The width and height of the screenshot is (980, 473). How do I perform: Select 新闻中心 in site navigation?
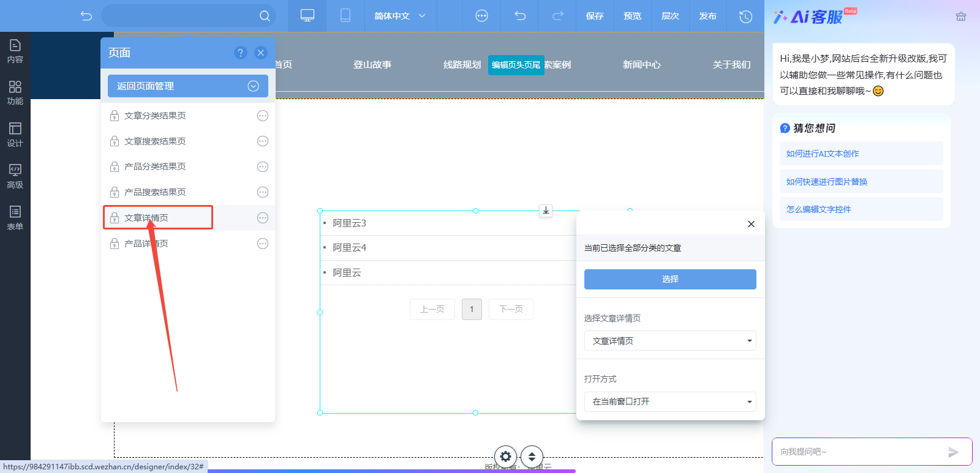pyautogui.click(x=642, y=65)
